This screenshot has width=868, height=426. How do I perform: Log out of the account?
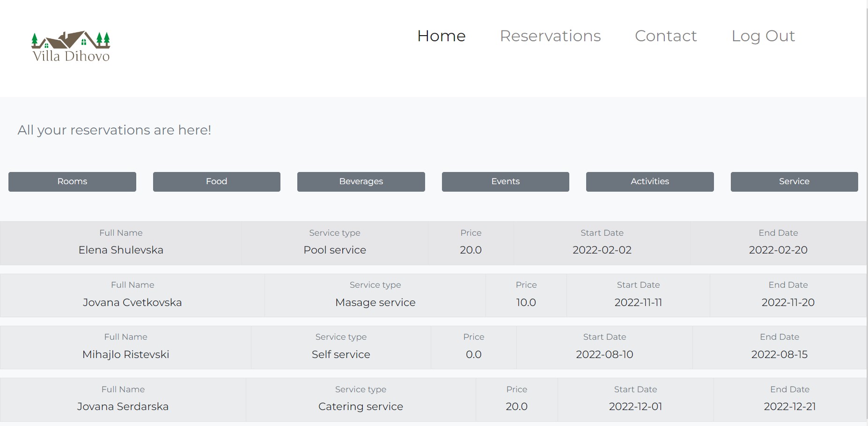pyautogui.click(x=763, y=36)
